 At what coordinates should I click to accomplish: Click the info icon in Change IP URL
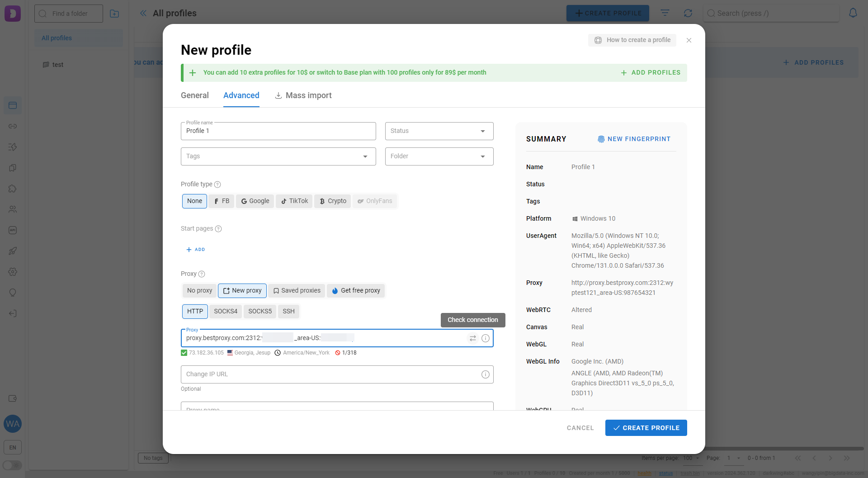pos(486,374)
